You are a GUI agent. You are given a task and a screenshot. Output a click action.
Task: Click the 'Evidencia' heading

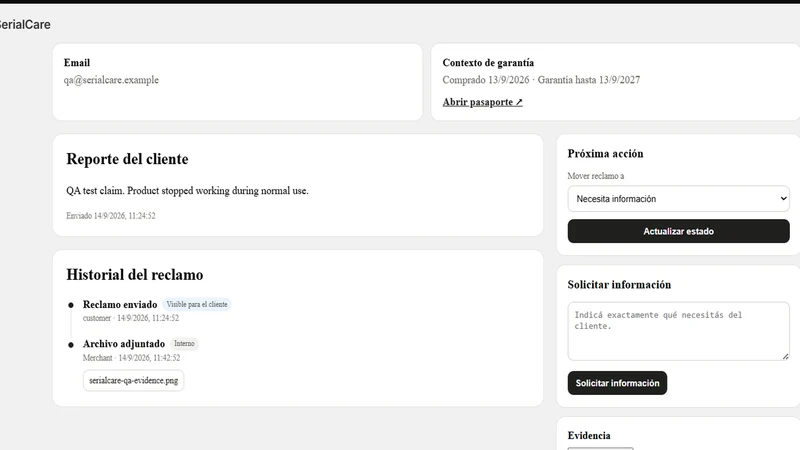click(x=589, y=436)
